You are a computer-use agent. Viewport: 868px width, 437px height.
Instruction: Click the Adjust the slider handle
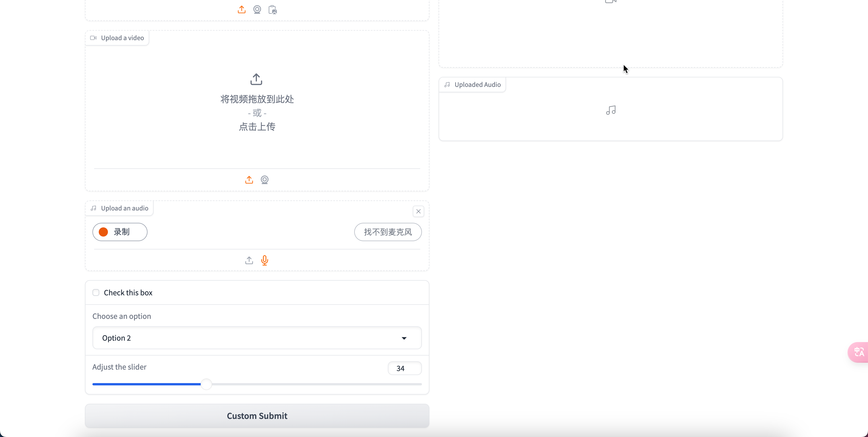[206, 384]
